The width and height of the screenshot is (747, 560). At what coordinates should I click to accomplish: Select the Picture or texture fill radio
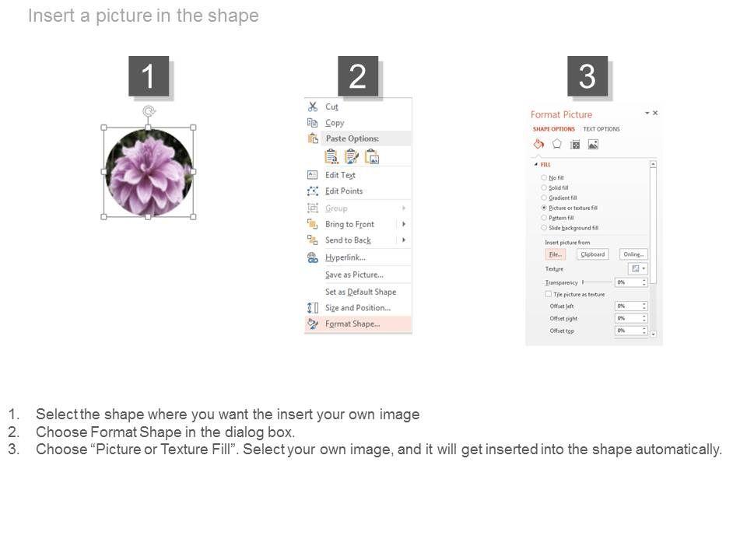click(x=544, y=208)
